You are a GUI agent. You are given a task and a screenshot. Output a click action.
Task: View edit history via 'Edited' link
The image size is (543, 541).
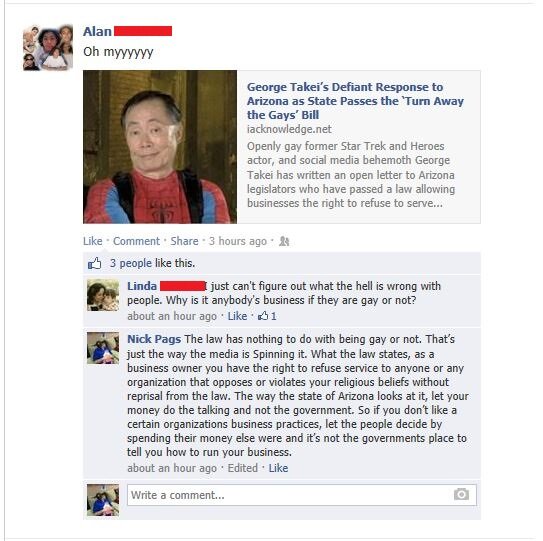click(242, 468)
